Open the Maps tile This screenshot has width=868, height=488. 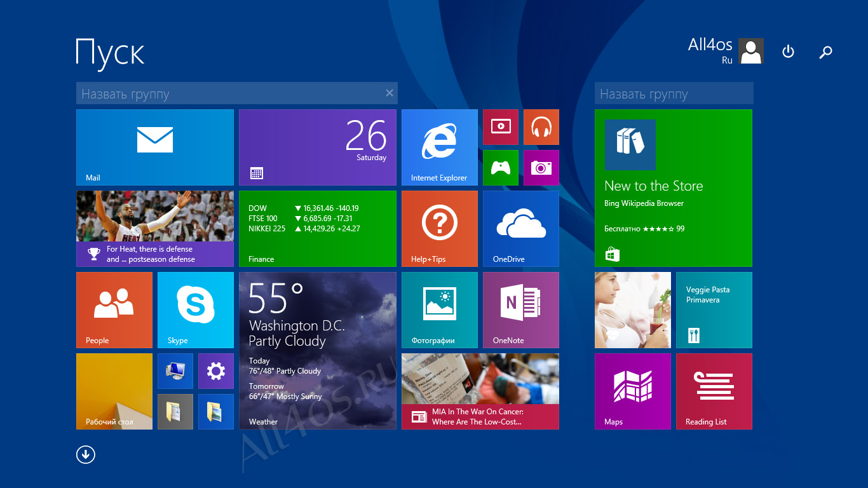point(633,391)
